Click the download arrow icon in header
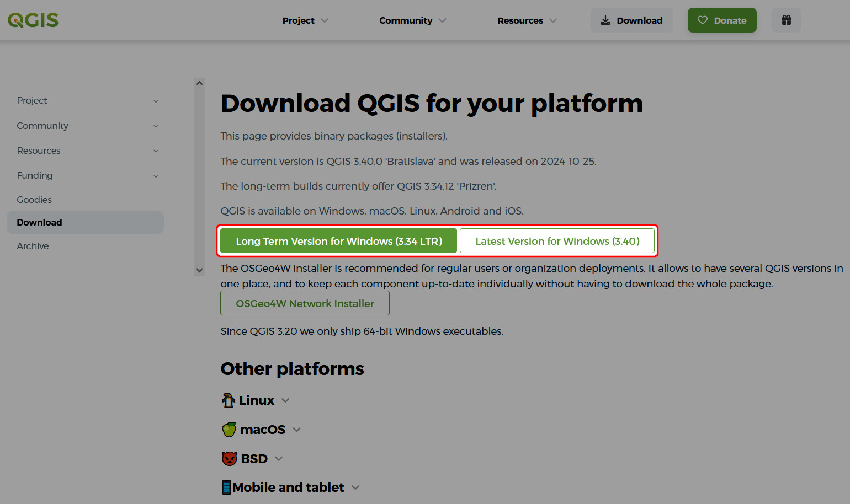This screenshot has width=850, height=504. (x=605, y=20)
